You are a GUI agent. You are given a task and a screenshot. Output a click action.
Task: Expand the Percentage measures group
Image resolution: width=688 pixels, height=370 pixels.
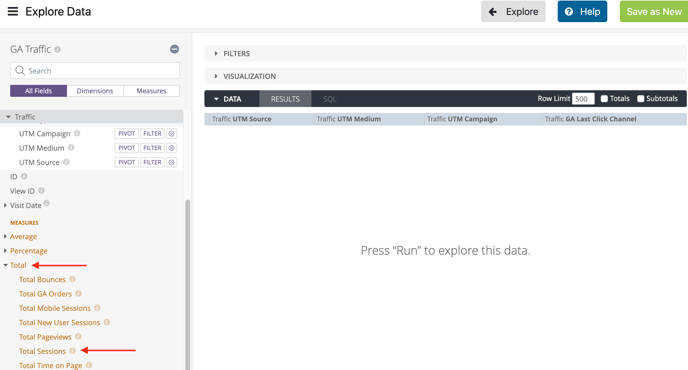tap(5, 251)
